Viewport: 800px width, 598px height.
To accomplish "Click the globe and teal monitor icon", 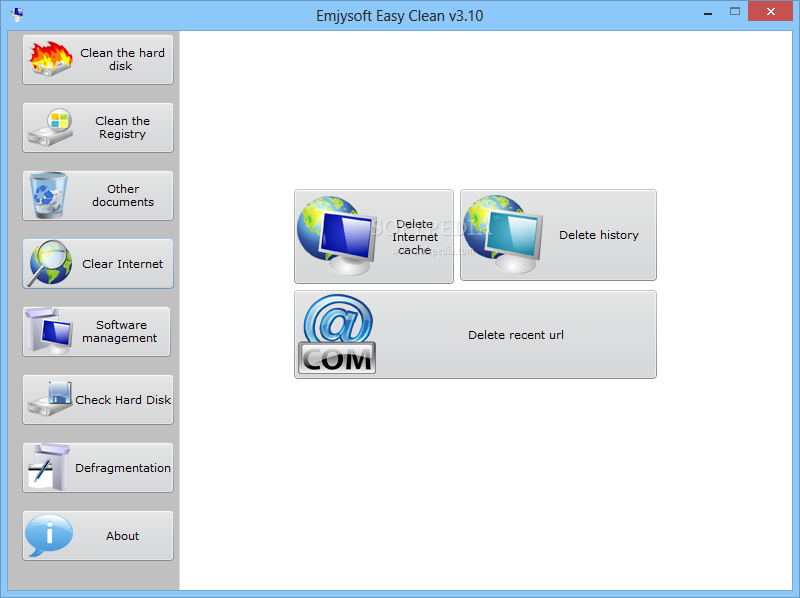I will coord(502,234).
